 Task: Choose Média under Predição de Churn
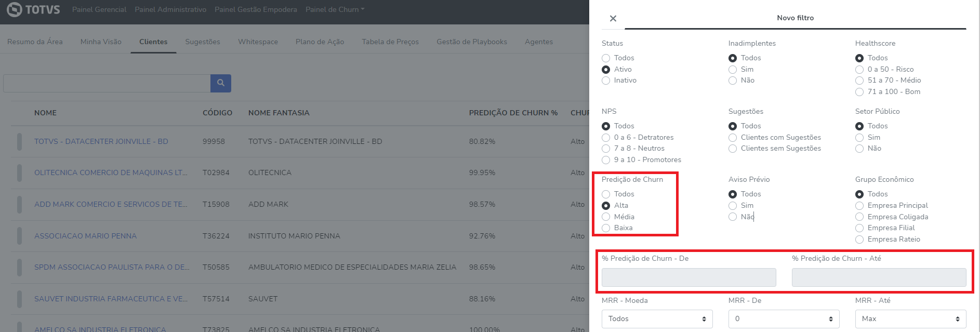[606, 217]
